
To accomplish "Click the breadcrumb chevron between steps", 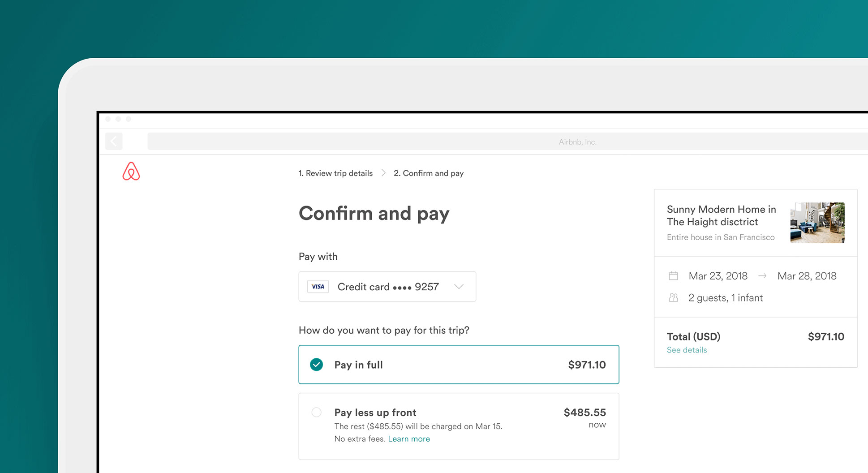I will point(383,173).
